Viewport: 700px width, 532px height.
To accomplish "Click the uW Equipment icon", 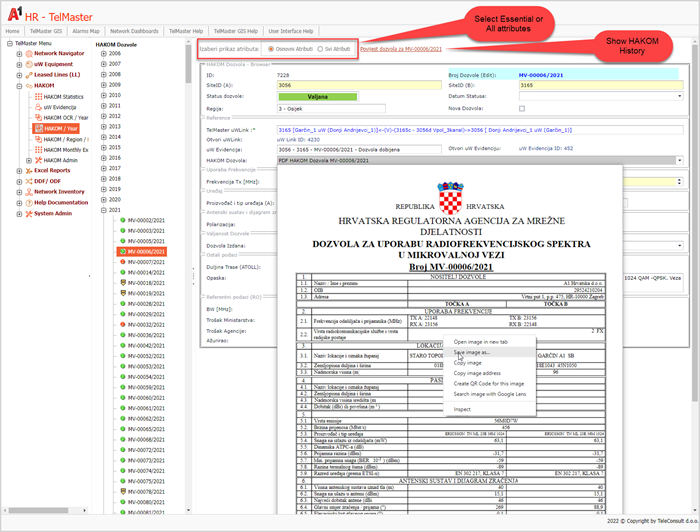I will (29, 64).
